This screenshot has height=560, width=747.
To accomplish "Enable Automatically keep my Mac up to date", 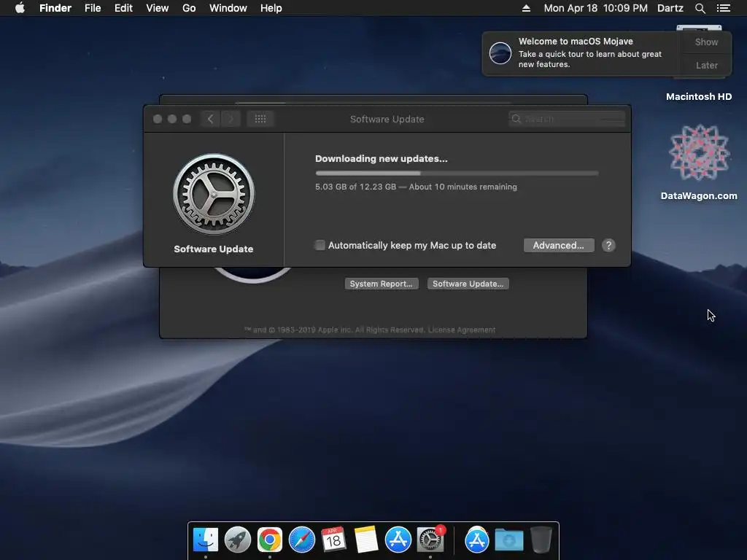I will click(320, 245).
